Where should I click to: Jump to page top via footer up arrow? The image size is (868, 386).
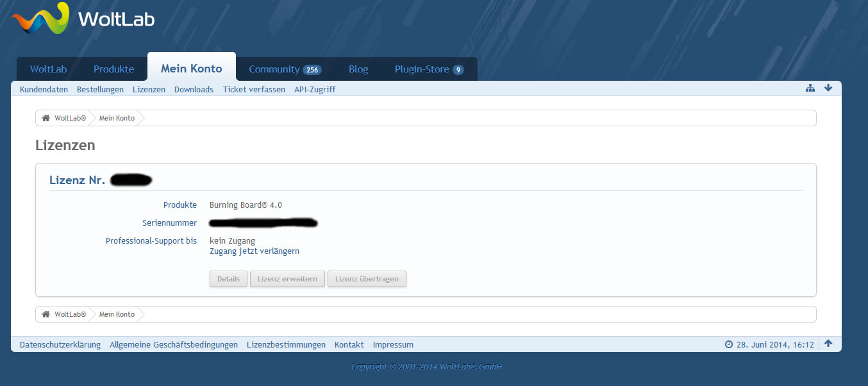pos(828,344)
